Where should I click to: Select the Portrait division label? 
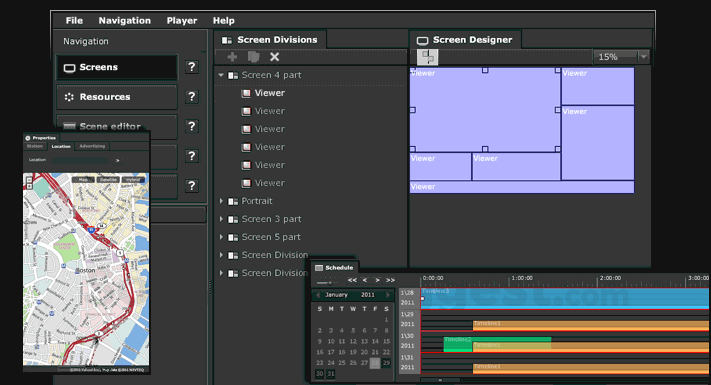coord(257,201)
